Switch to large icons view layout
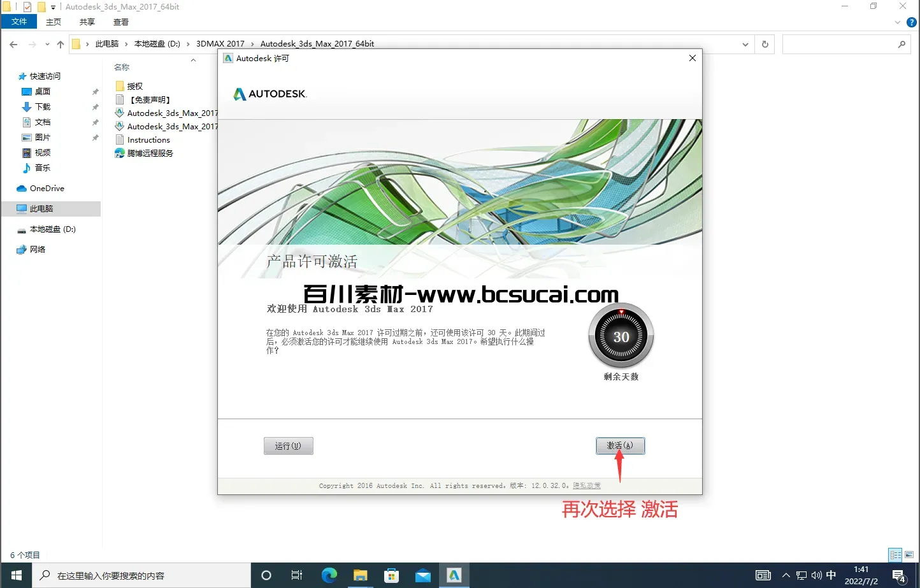920x588 pixels. tap(909, 555)
